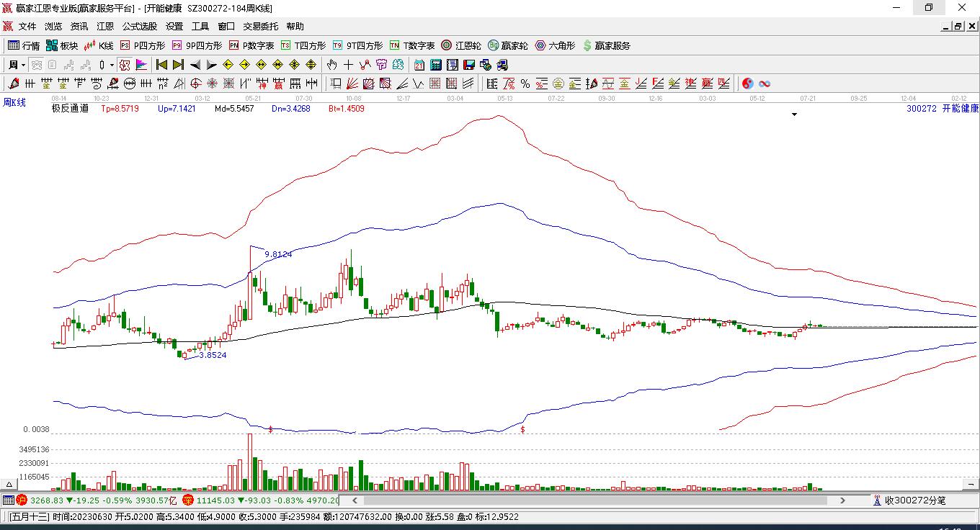This screenshot has width=980, height=530.
Task: Open the 文件 menu
Action: coord(27,27)
